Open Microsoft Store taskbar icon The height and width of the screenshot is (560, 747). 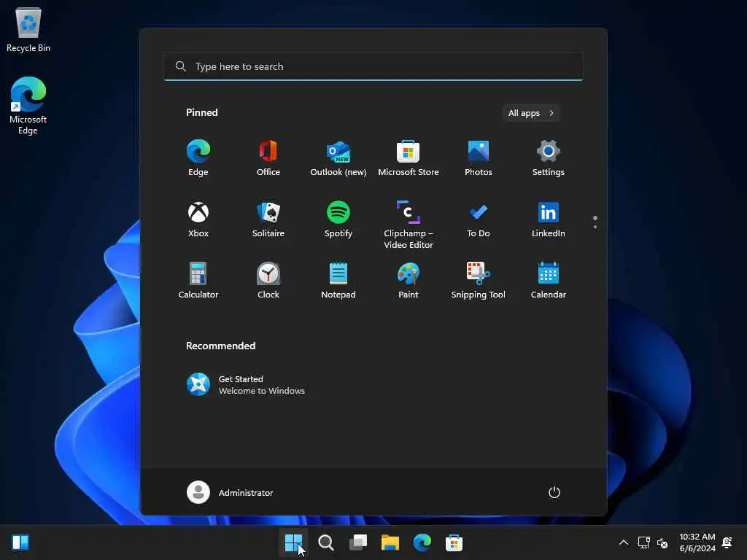(x=454, y=542)
